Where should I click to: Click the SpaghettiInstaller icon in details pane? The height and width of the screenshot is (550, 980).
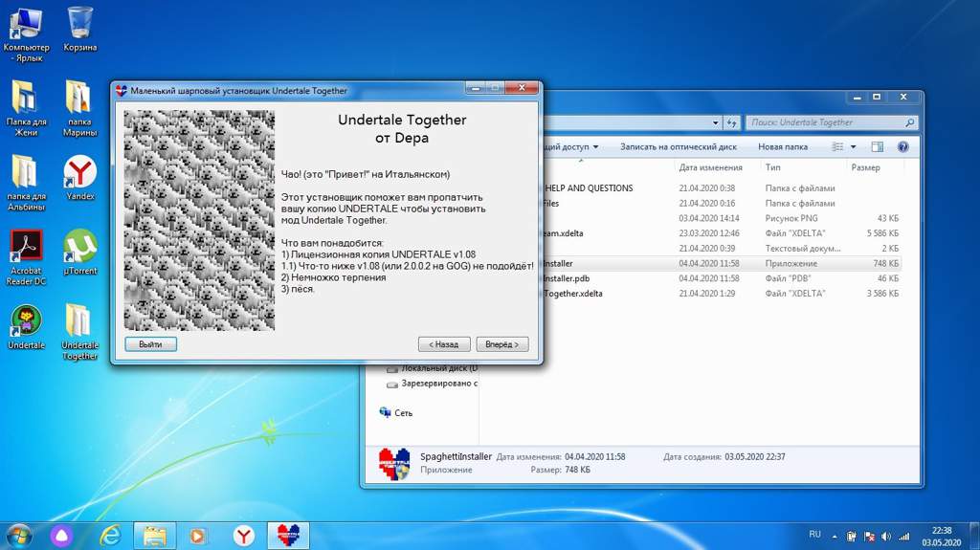click(x=393, y=464)
